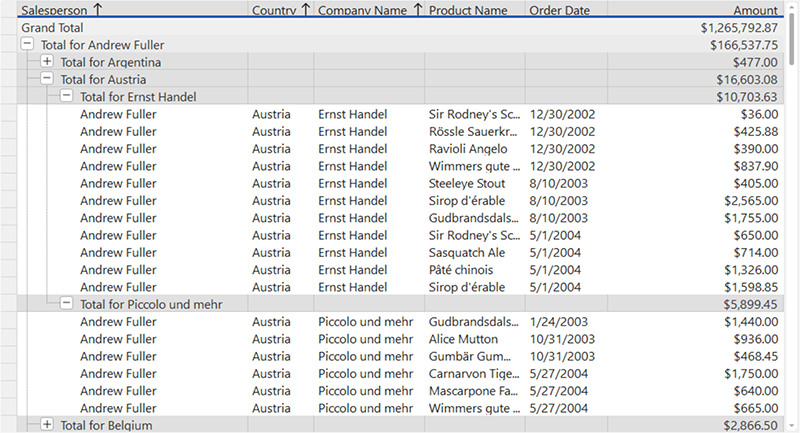The width and height of the screenshot is (800, 433).
Task: Sort by Salesperson column header
Action: (x=133, y=9)
